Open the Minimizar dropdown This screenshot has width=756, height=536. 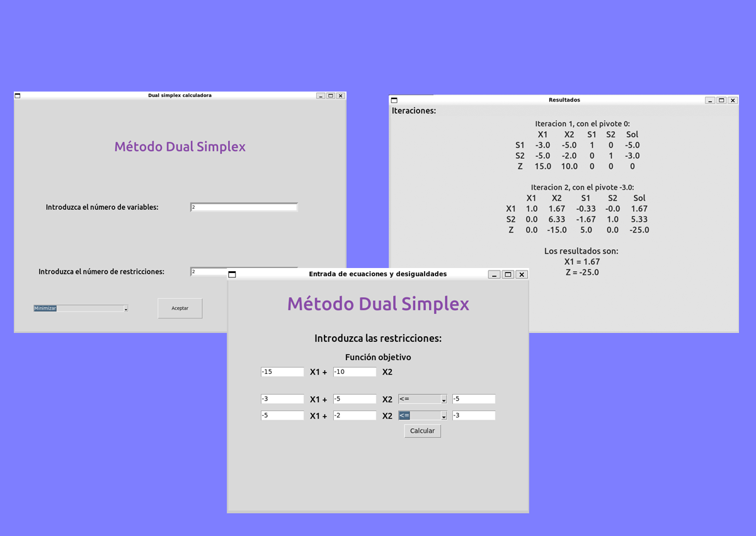(x=81, y=308)
